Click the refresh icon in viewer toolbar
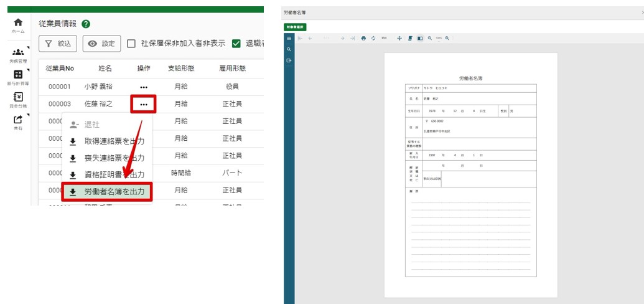The height and width of the screenshot is (304, 644). [373, 38]
